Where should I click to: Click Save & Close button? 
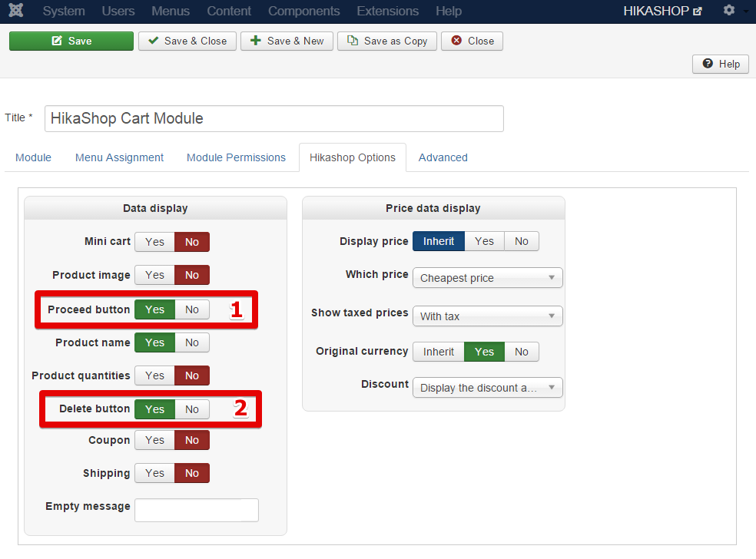click(x=187, y=41)
